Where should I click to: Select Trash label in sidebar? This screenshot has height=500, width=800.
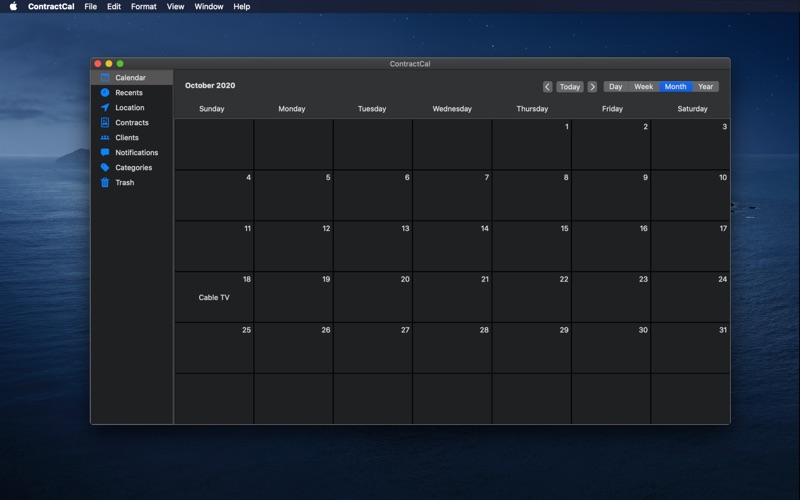coord(124,182)
